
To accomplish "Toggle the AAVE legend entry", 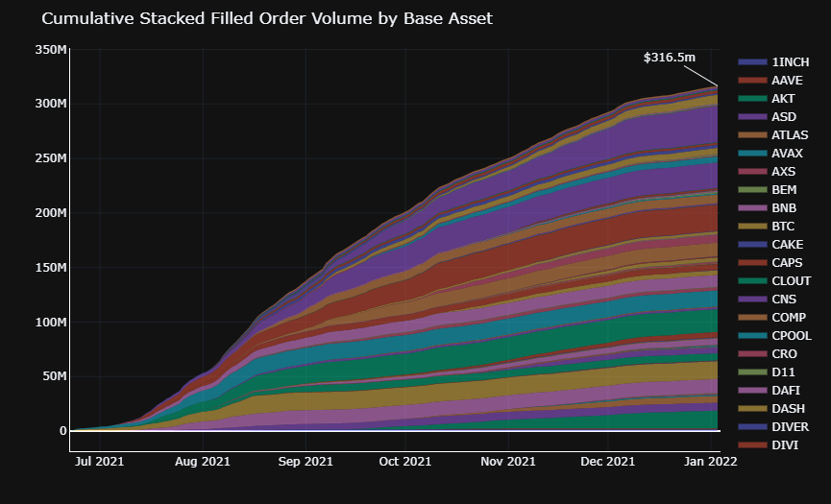I will (x=770, y=81).
